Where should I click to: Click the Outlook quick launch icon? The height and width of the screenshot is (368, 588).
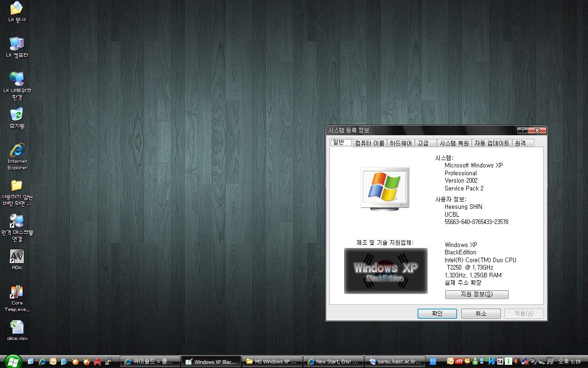[x=53, y=362]
